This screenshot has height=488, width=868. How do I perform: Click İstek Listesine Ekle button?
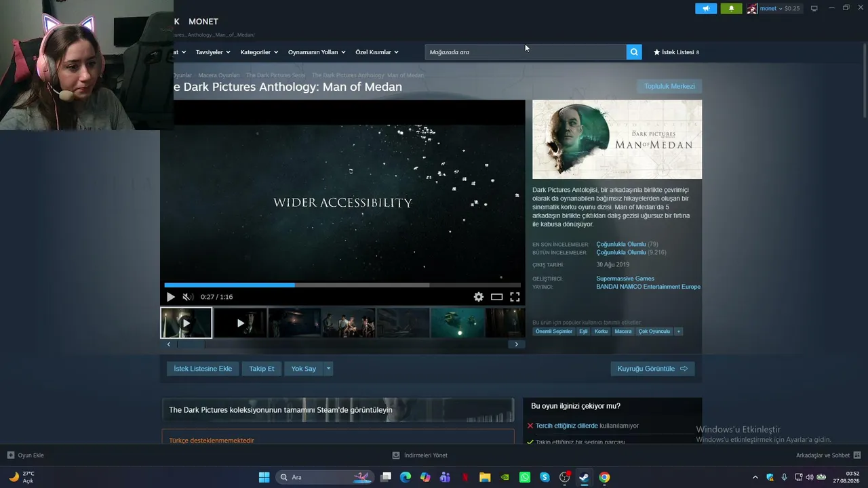[203, 369]
